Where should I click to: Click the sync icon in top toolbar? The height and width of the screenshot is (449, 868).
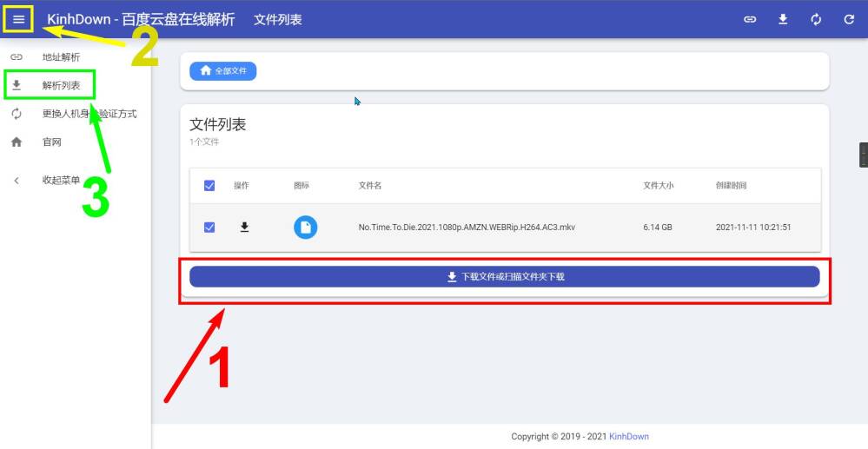coord(816,19)
